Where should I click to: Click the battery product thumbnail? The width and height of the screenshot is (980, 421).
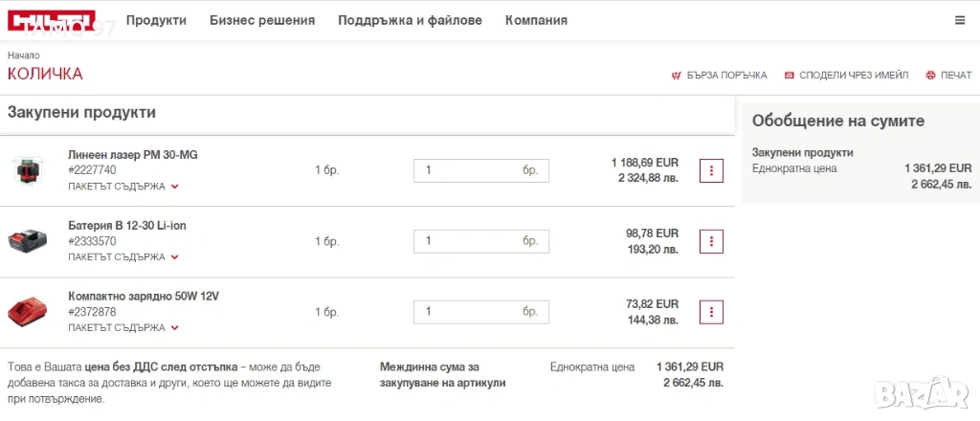(28, 241)
